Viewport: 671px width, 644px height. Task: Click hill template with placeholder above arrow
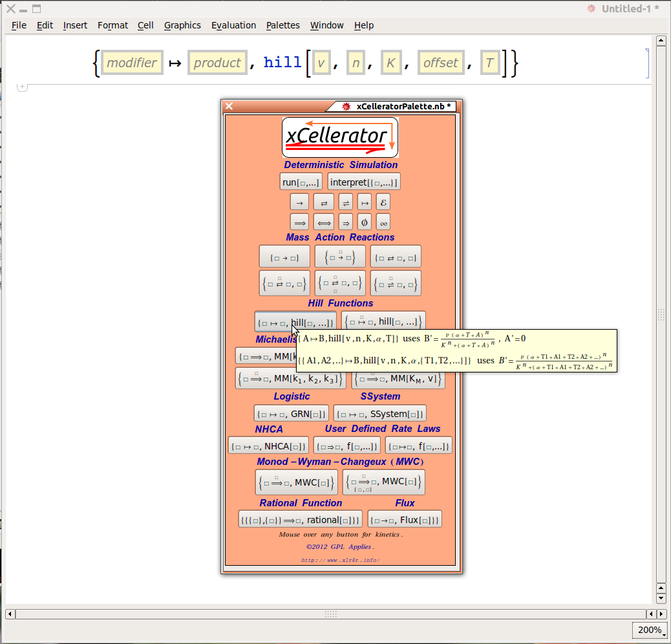[x=383, y=321]
